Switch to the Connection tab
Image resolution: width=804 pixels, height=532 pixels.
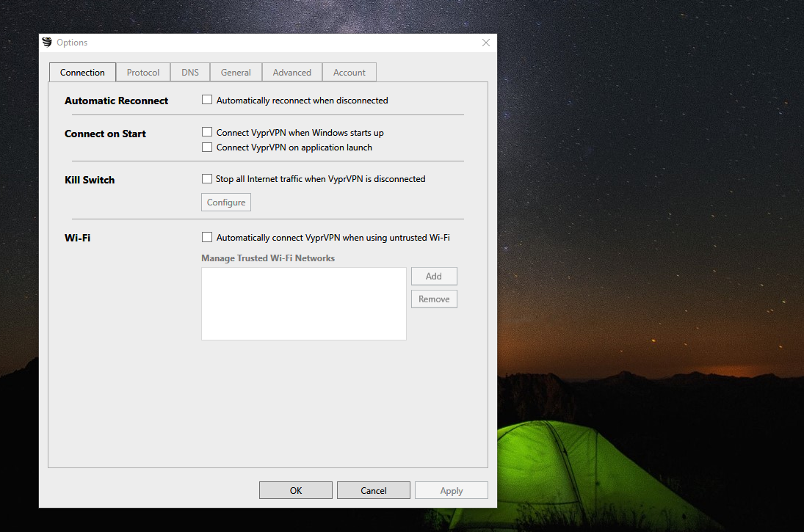(82, 72)
